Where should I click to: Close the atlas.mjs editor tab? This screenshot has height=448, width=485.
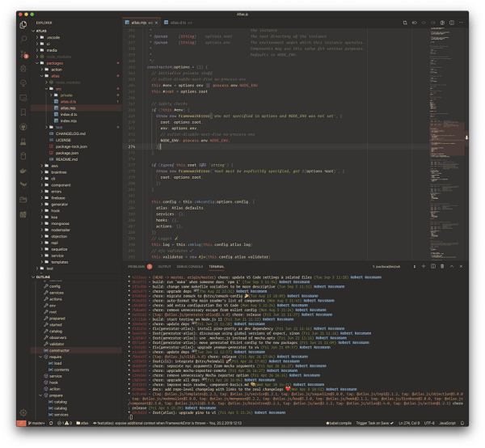[154, 23]
